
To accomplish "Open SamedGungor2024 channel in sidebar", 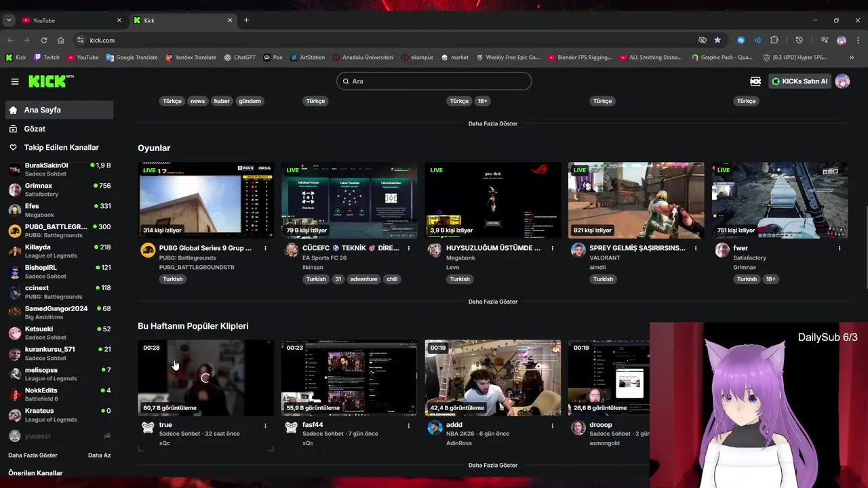I will pyautogui.click(x=60, y=312).
